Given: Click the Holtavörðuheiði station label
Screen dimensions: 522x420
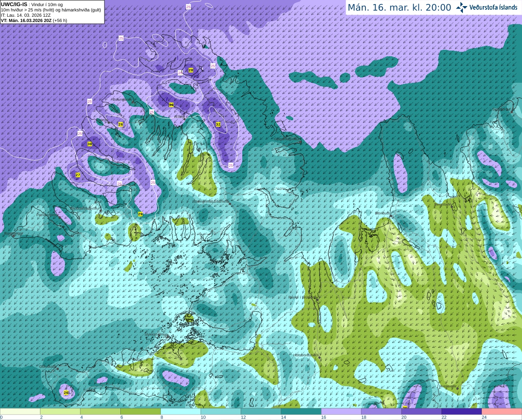Looking at the screenshot, I should (306, 355).
